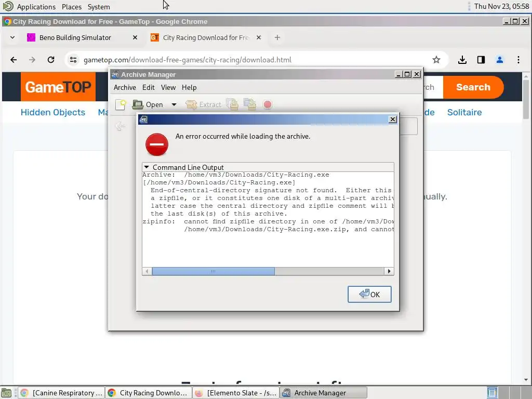Click the GameTOP logo
Image resolution: width=532 pixels, height=399 pixels.
point(58,87)
